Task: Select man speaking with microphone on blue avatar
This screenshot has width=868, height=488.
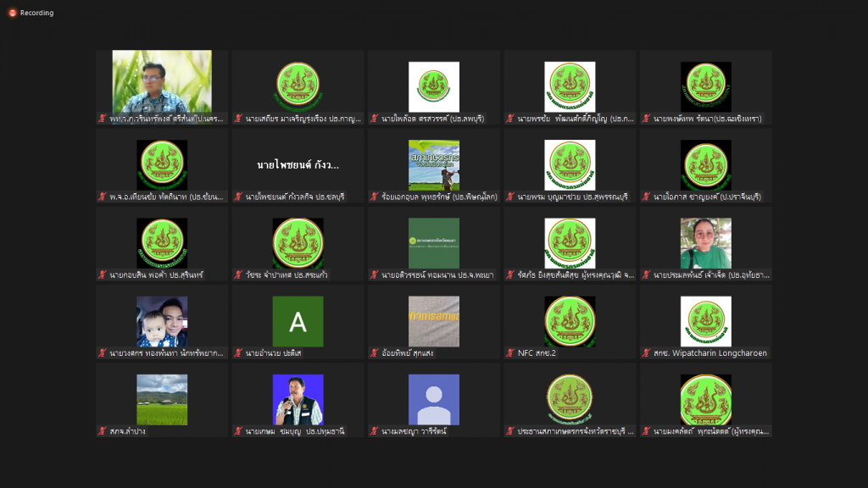Action: tap(298, 400)
